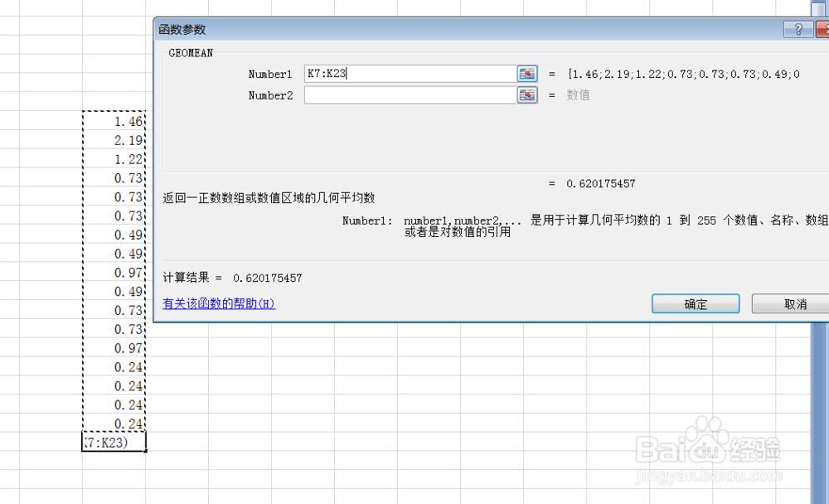
Task: Select the cell containing 1.22
Action: point(114,159)
